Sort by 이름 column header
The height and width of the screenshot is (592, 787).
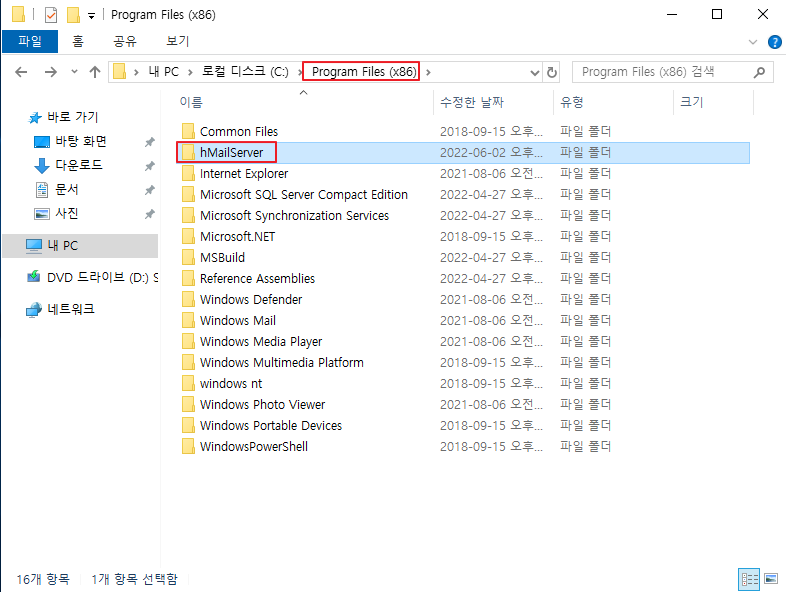point(191,102)
